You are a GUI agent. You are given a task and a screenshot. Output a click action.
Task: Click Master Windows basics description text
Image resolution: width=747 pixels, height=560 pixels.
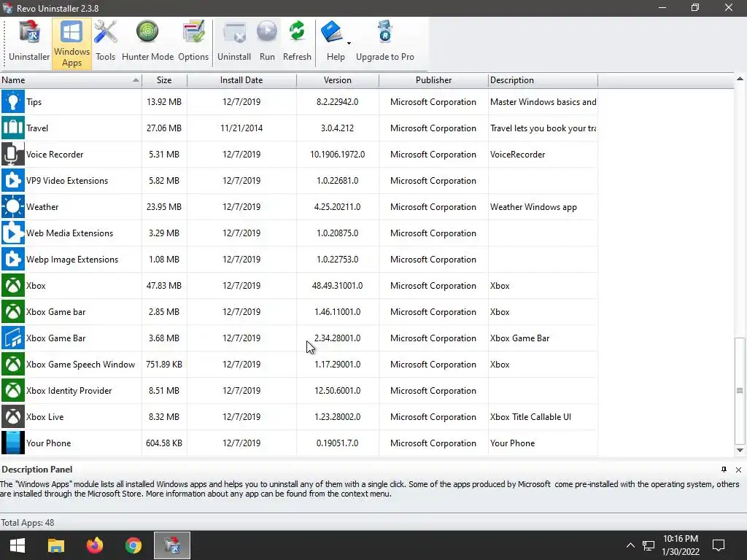[x=543, y=102]
